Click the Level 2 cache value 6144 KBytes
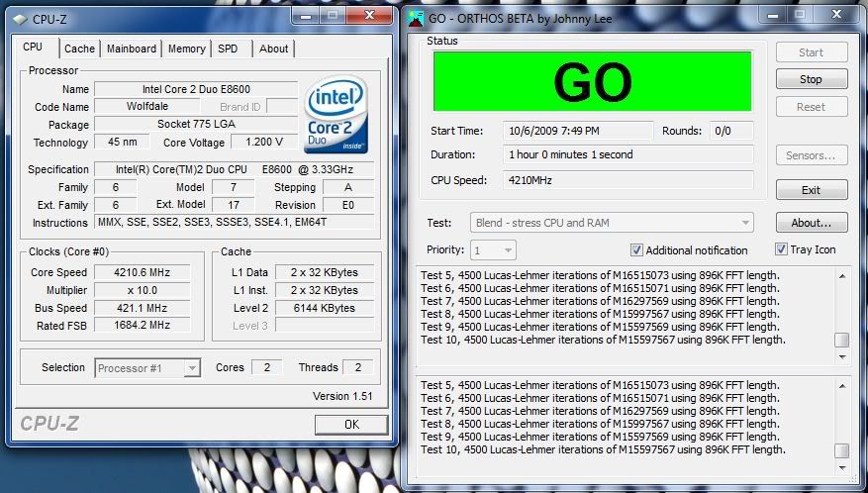Screen dimensions: 868x493 coord(325,308)
